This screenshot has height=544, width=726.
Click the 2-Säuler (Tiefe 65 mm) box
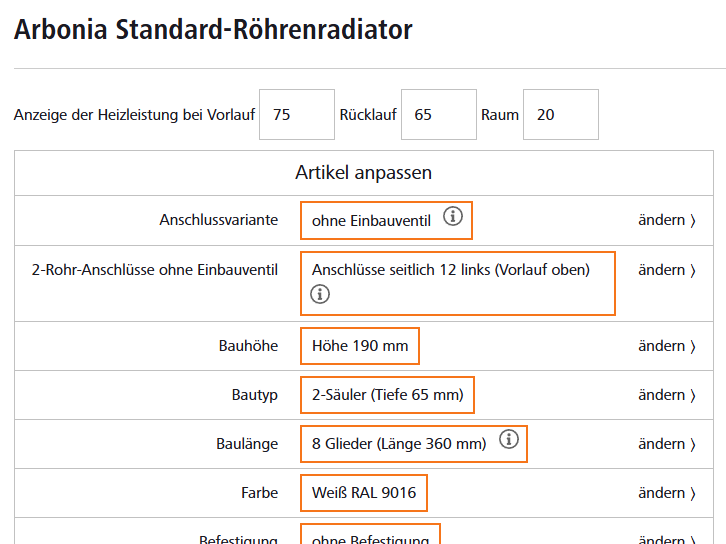click(x=388, y=395)
